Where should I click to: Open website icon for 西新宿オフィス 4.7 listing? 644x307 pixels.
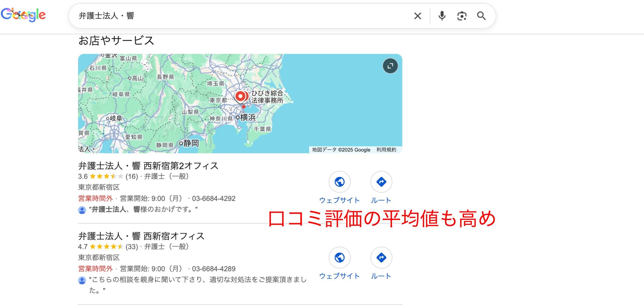(x=339, y=258)
